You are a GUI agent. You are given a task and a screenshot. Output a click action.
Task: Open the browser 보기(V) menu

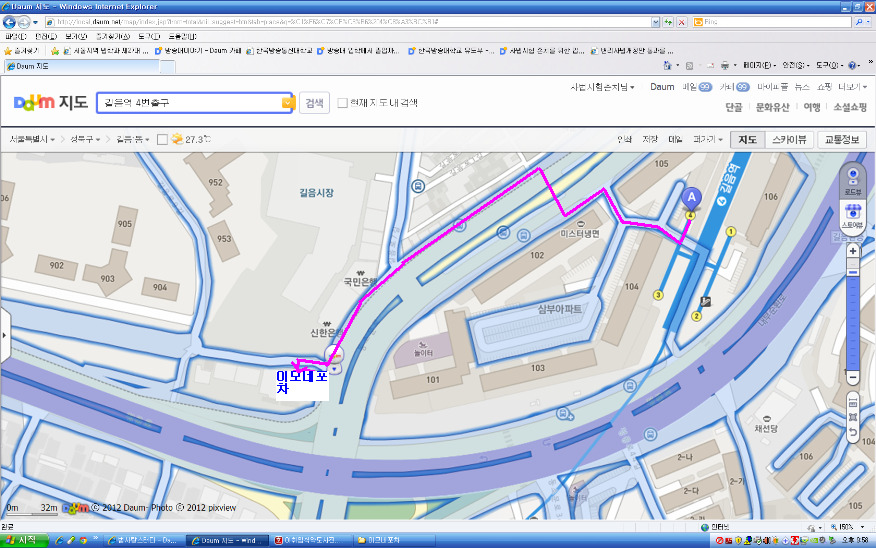76,37
